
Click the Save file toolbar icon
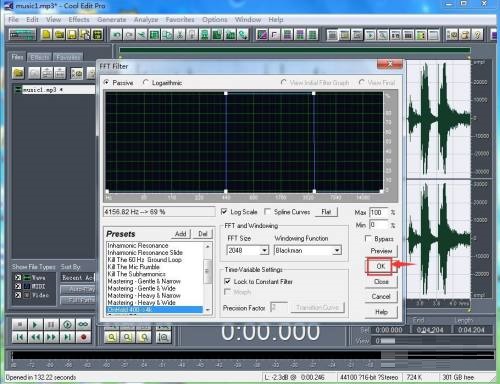72,34
